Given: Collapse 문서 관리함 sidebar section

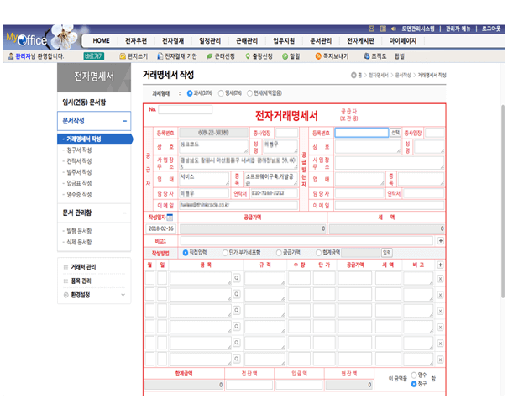Looking at the screenshot, I should (125, 213).
